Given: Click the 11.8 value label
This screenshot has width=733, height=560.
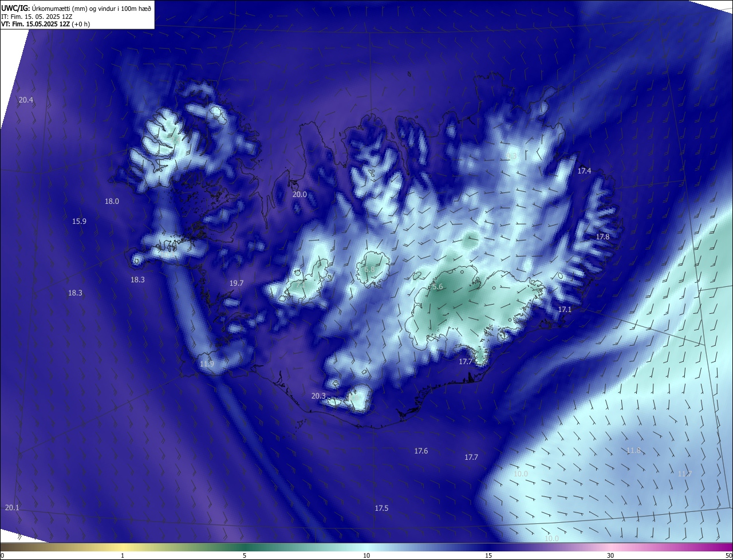Looking at the screenshot, I should pyautogui.click(x=633, y=451).
